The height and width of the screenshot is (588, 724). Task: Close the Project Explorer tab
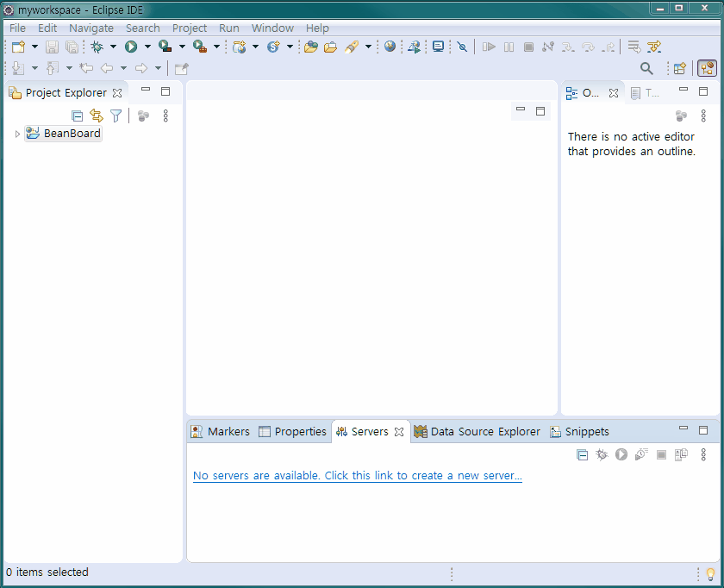pyautogui.click(x=117, y=93)
